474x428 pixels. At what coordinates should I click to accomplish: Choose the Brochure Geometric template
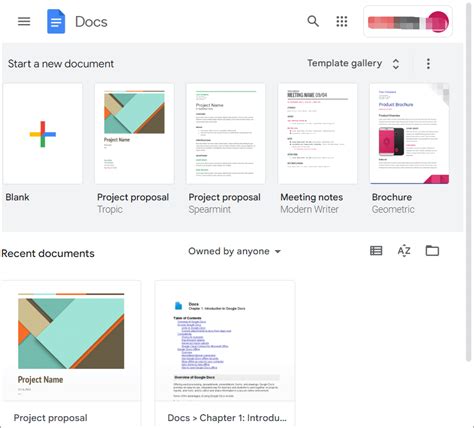(409, 134)
